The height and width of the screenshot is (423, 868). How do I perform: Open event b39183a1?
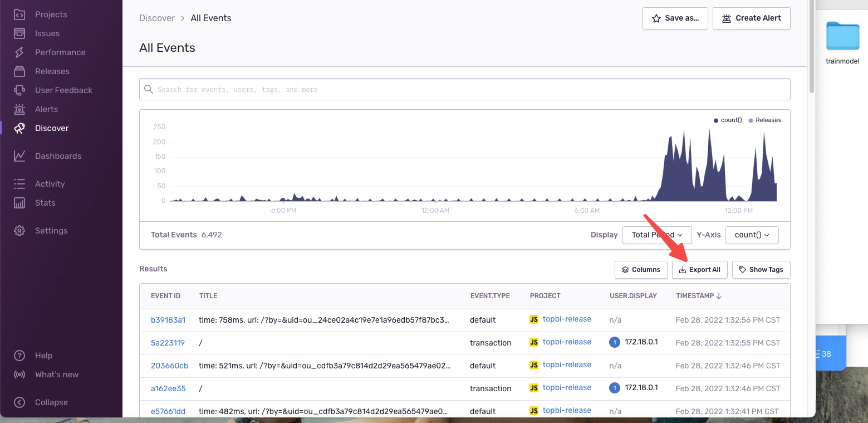pyautogui.click(x=168, y=320)
